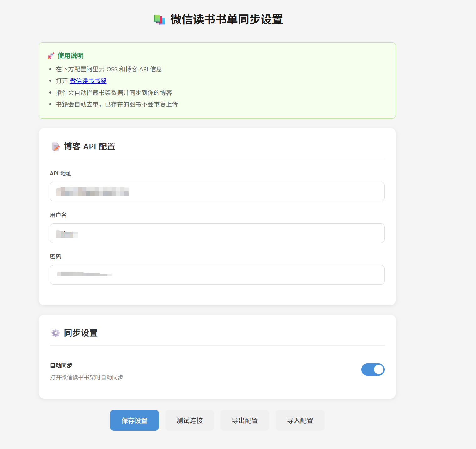Click the books icon in the page title
This screenshot has width=476, height=449.
click(x=159, y=20)
